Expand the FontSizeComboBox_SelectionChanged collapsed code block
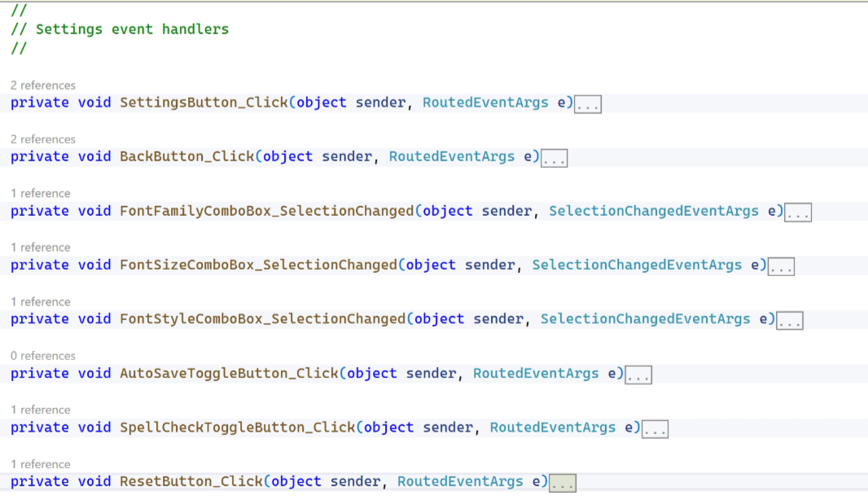The height and width of the screenshot is (496, 868). [781, 266]
